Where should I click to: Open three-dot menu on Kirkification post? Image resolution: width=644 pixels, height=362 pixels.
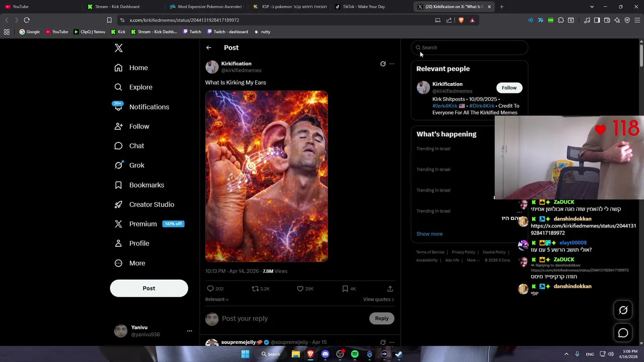[392, 64]
